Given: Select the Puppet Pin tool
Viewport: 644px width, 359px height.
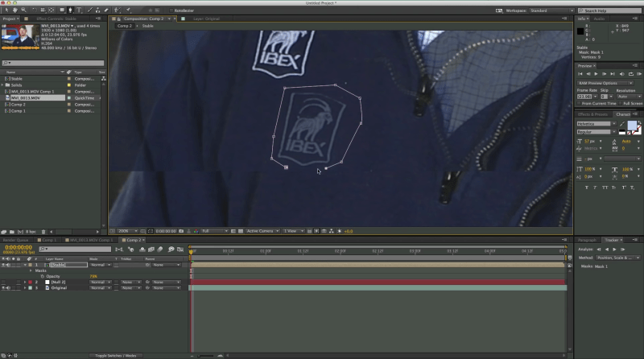Looking at the screenshot, I should click(x=128, y=10).
